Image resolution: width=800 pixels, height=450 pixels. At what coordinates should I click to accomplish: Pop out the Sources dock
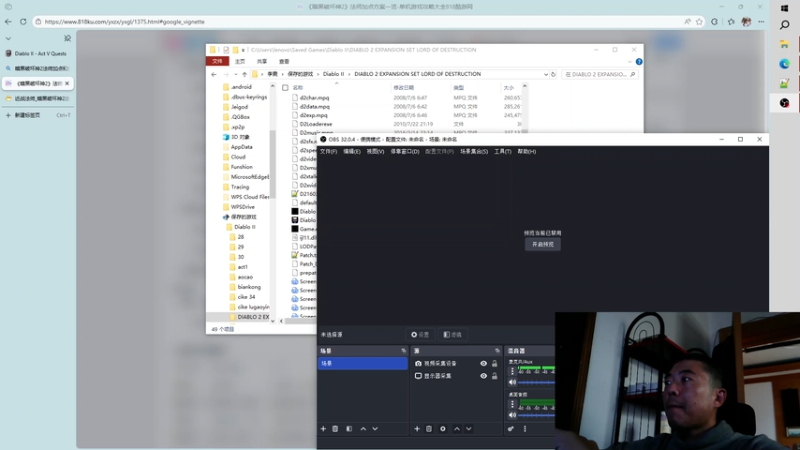click(497, 351)
